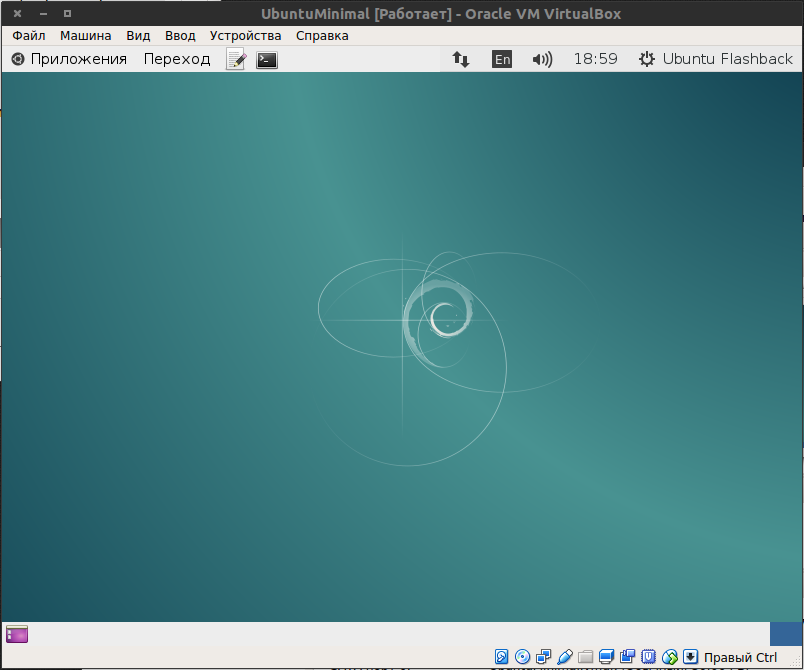The height and width of the screenshot is (670, 804).
Task: Click the hard disk activity status icon
Action: point(501,657)
